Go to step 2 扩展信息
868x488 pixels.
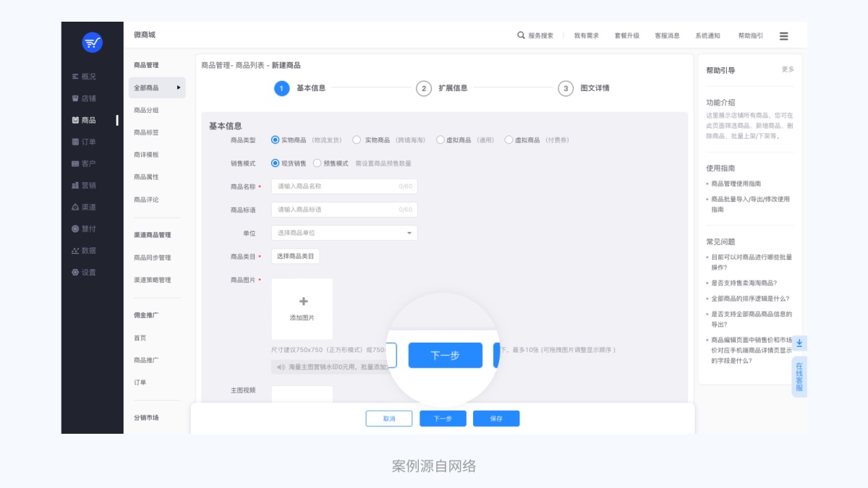point(424,88)
